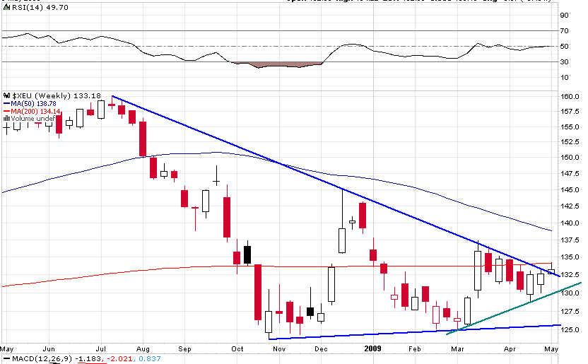Click the RSI(14) indicator label
Image resolution: width=588 pixels, height=364 pixels.
click(x=40, y=8)
